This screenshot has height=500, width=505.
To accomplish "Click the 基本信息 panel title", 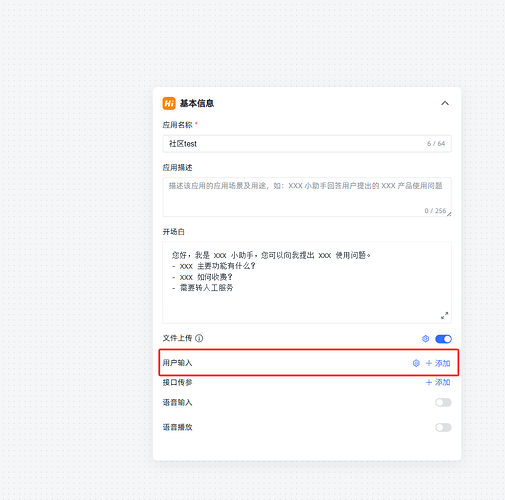I will pos(197,103).
